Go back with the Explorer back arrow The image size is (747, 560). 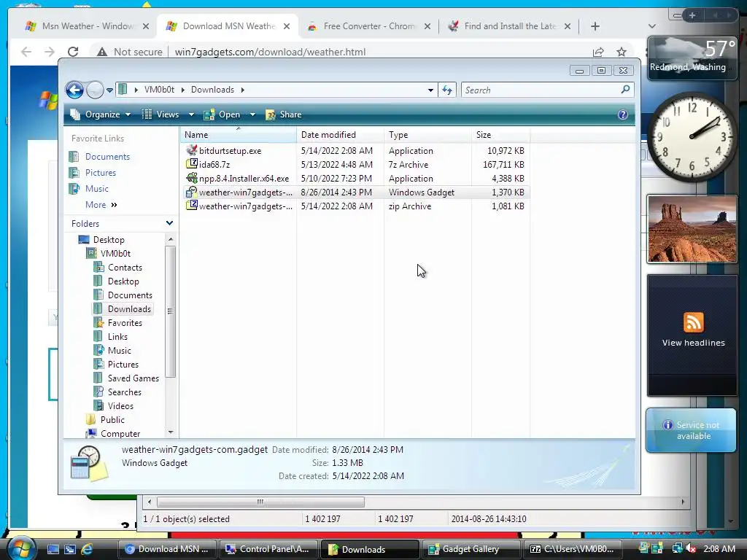[x=75, y=90]
